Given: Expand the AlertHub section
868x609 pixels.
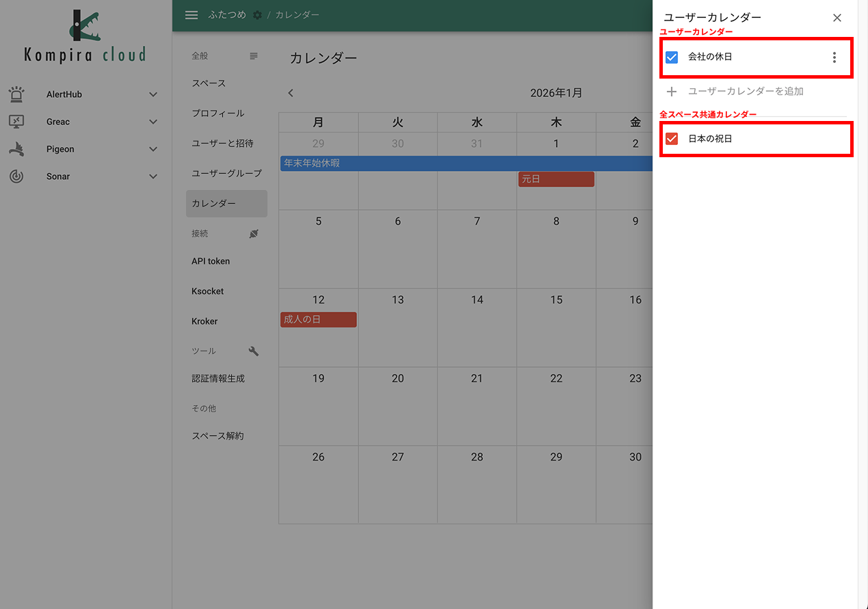Looking at the screenshot, I should pyautogui.click(x=153, y=94).
